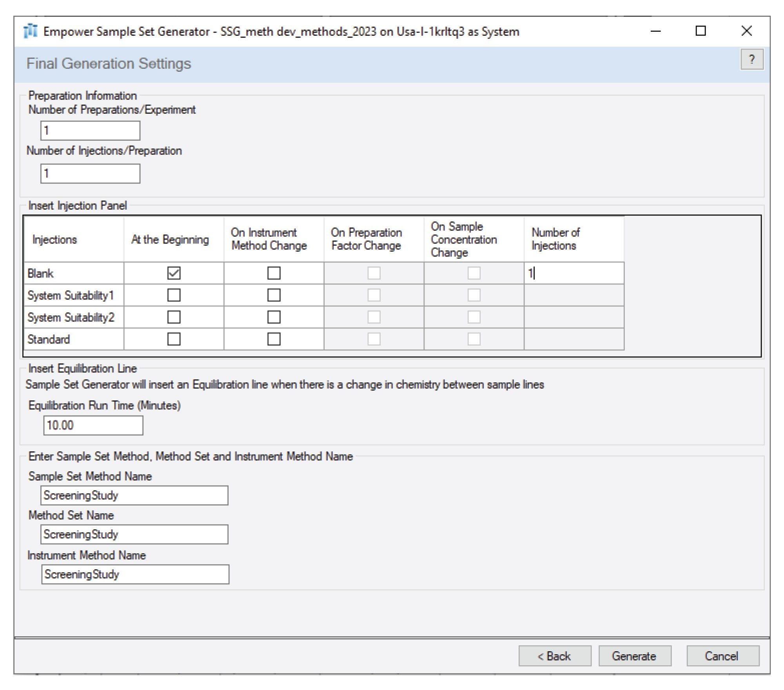Click the Empower app icon in title bar
The image size is (784, 690).
coord(30,31)
